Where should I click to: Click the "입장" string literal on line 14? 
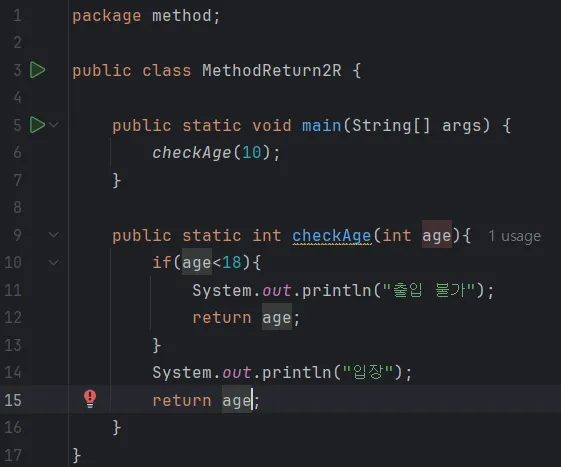pyautogui.click(x=368, y=373)
